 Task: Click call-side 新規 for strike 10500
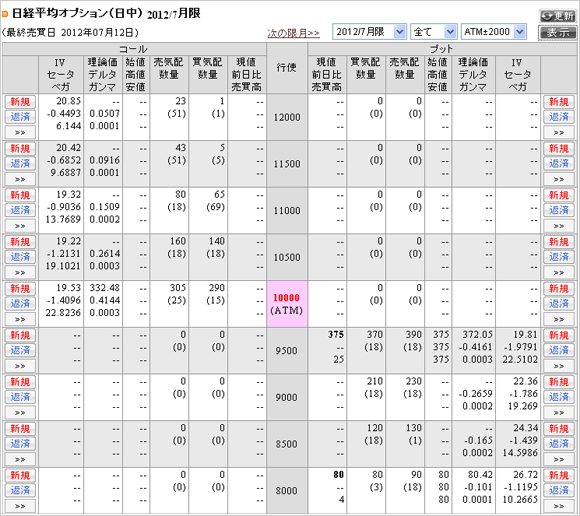[x=20, y=242]
